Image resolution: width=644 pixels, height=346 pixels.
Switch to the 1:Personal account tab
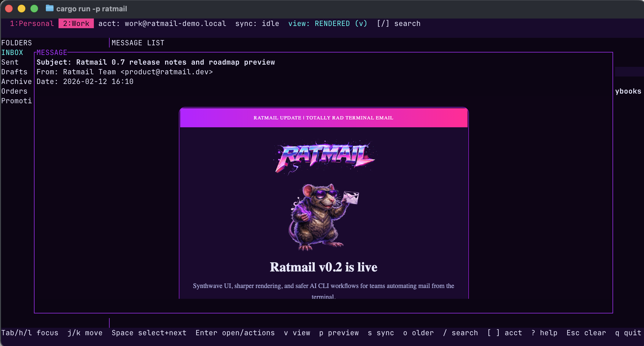pos(32,23)
